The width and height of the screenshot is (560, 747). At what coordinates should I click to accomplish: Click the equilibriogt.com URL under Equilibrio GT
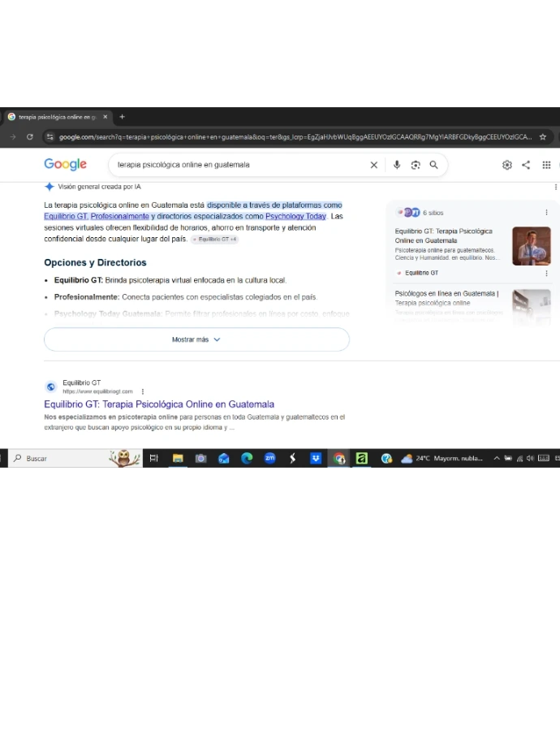pyautogui.click(x=97, y=391)
